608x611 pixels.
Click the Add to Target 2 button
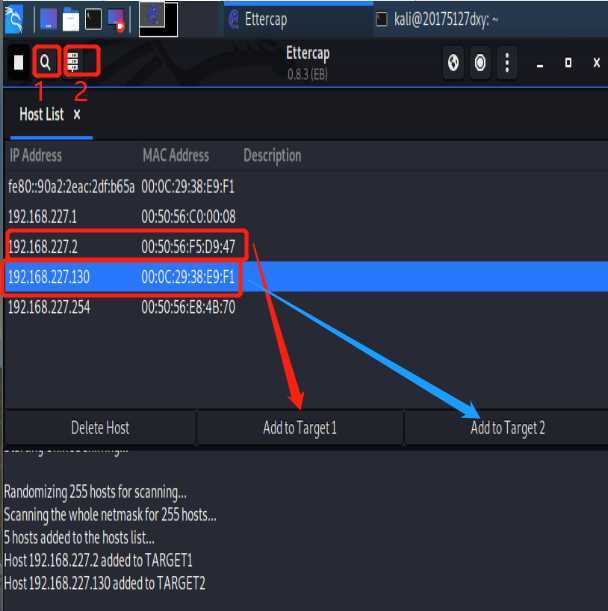tap(507, 428)
